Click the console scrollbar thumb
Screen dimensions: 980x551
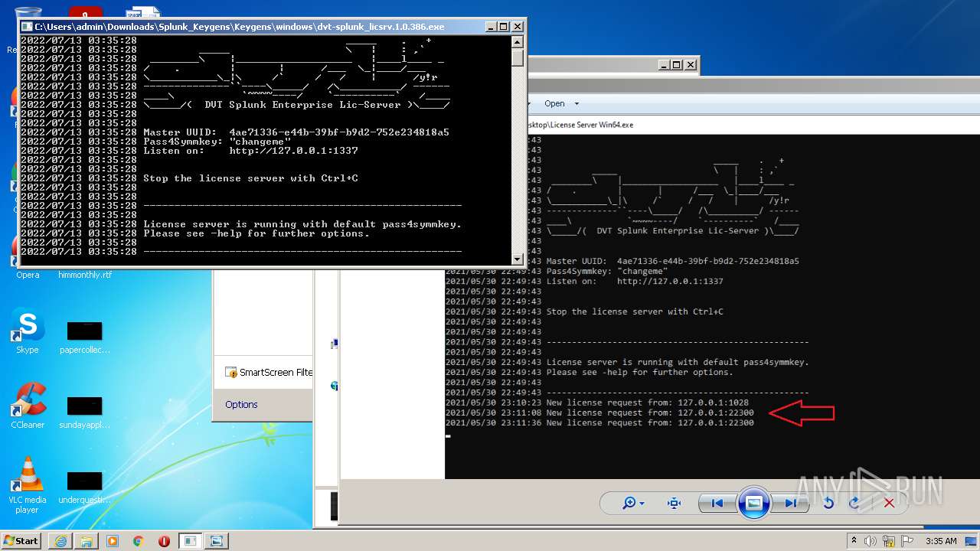coord(518,57)
